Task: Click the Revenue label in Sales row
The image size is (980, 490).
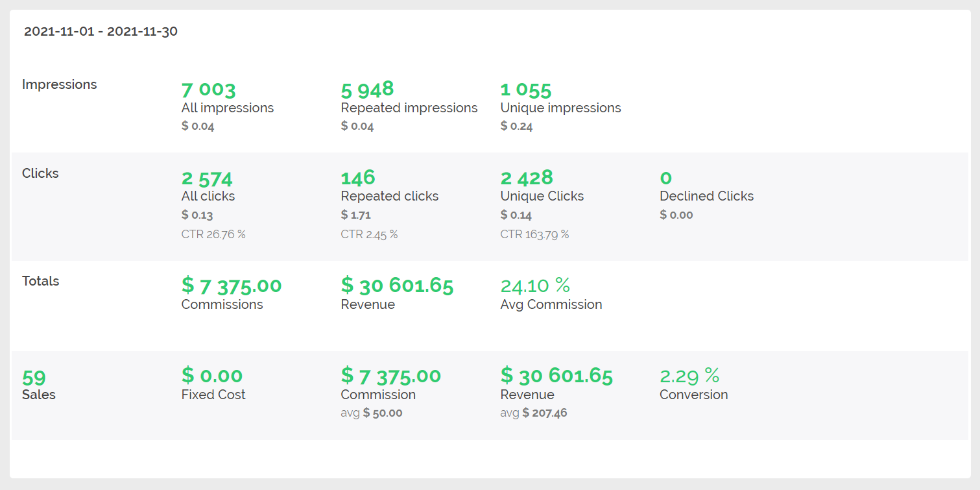Action: point(527,395)
